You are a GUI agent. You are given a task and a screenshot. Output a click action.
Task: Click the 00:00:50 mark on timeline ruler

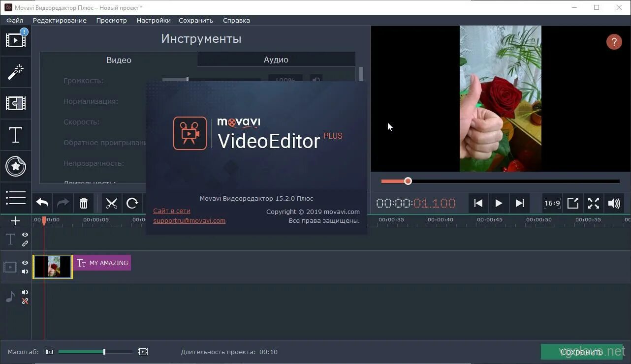[539, 219]
